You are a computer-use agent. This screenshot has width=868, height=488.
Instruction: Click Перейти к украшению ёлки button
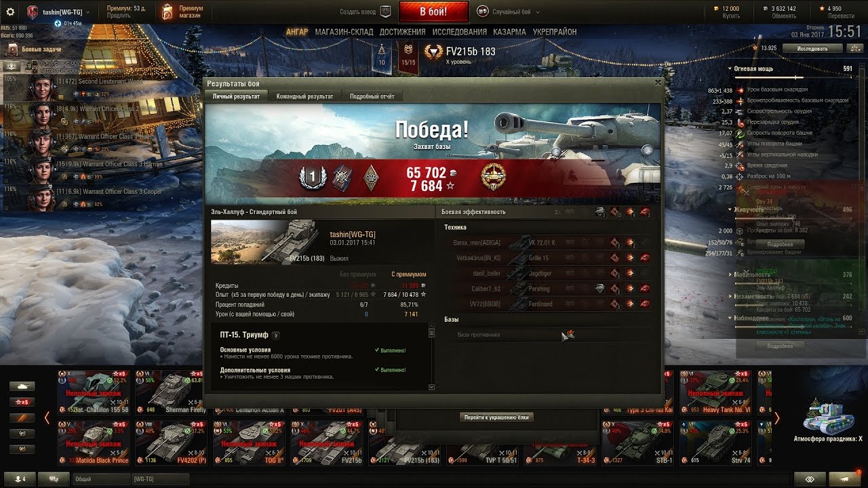pyautogui.click(x=496, y=418)
